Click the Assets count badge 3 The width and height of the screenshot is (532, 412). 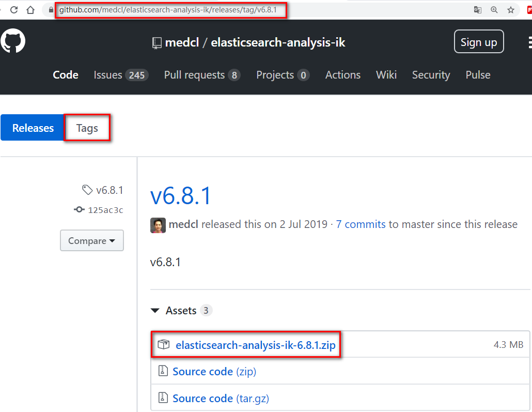click(206, 310)
